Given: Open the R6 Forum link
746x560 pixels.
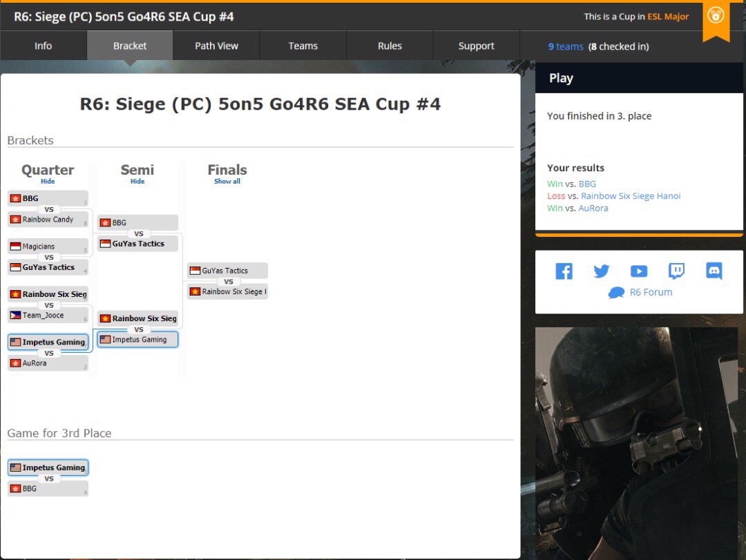Looking at the screenshot, I should [x=651, y=293].
